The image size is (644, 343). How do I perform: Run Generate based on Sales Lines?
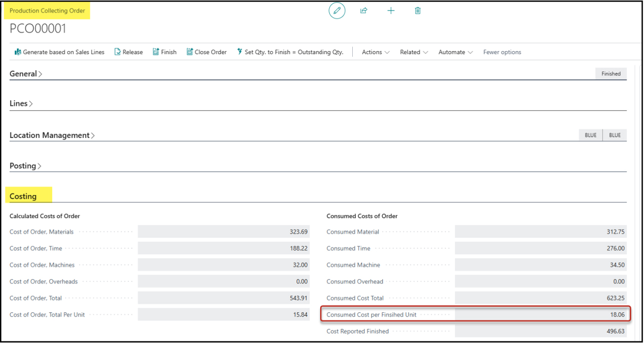(60, 52)
